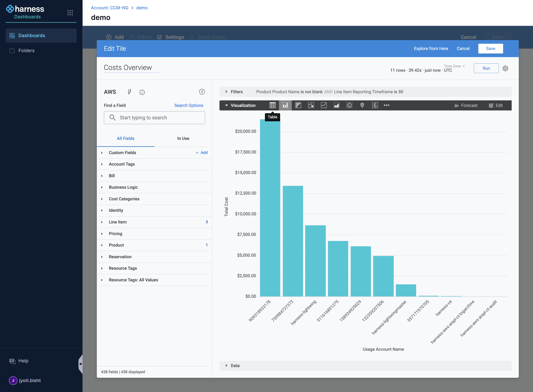The height and width of the screenshot is (392, 533).
Task: Click the Run query button
Action: (486, 68)
